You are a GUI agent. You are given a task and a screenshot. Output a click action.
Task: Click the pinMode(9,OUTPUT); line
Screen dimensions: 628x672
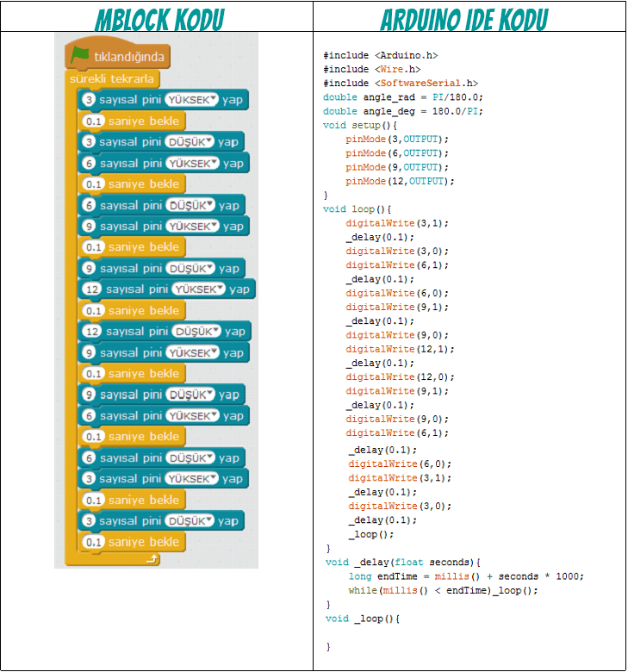[397, 167]
